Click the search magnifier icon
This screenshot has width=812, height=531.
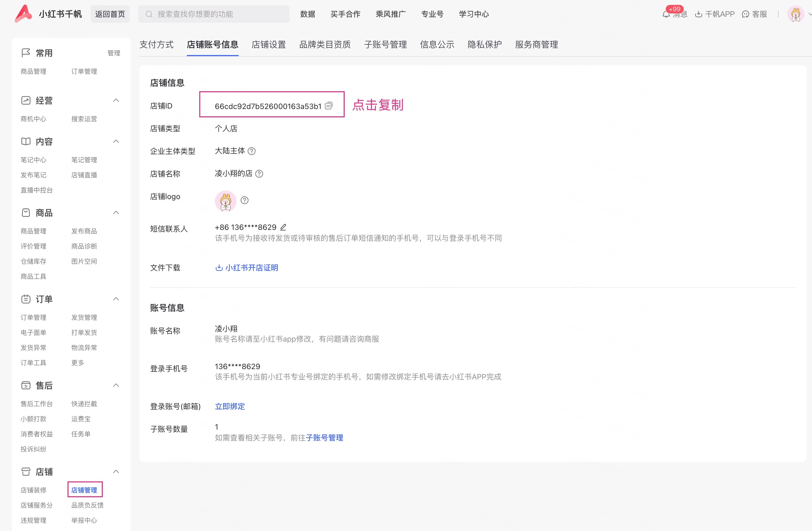pyautogui.click(x=149, y=14)
